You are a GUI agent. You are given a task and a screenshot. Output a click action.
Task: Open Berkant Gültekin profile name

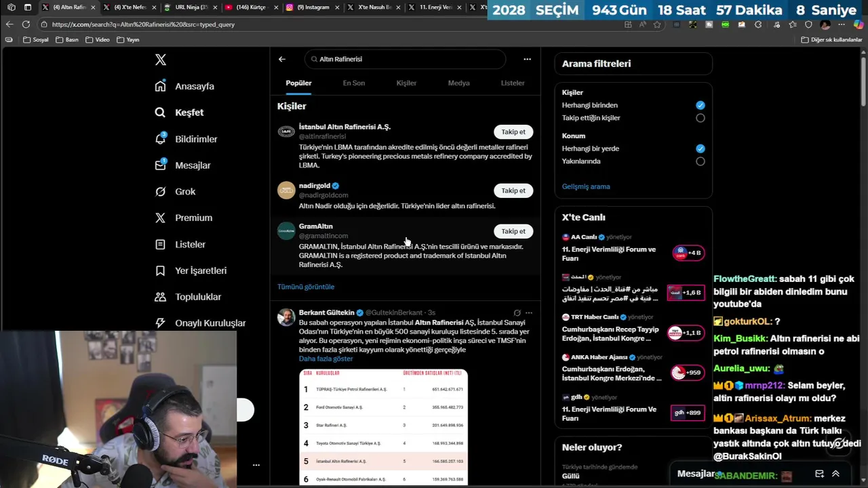(327, 312)
